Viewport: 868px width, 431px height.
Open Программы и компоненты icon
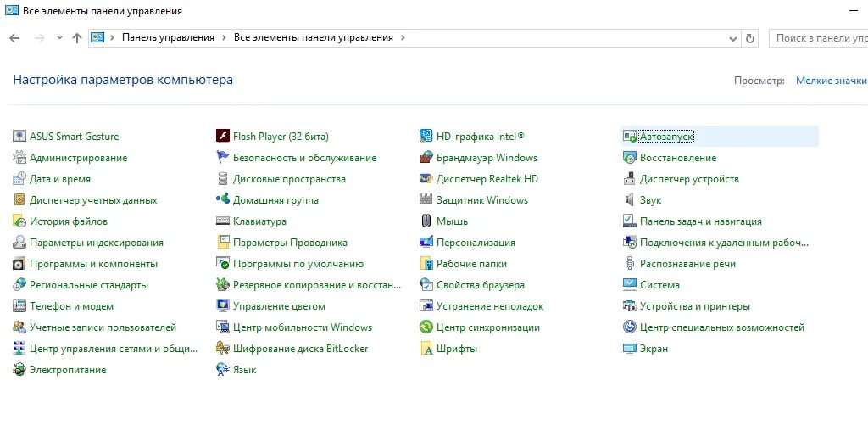(19, 264)
